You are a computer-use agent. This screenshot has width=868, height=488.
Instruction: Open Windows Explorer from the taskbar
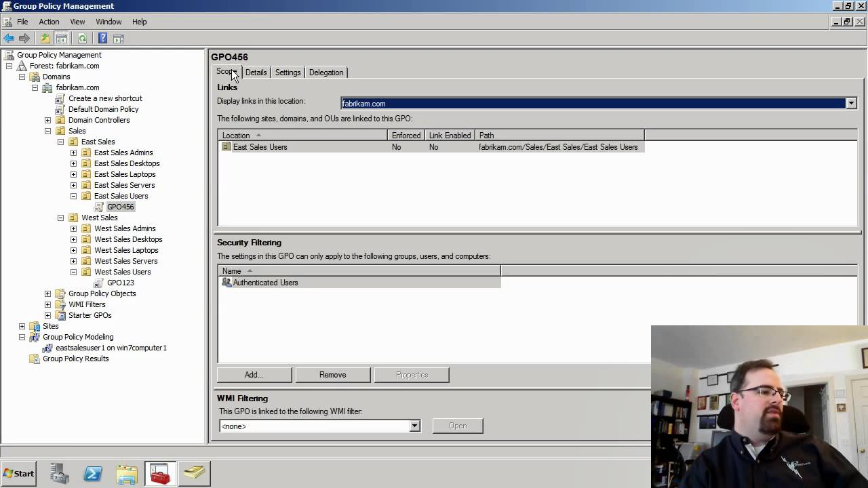(x=127, y=474)
